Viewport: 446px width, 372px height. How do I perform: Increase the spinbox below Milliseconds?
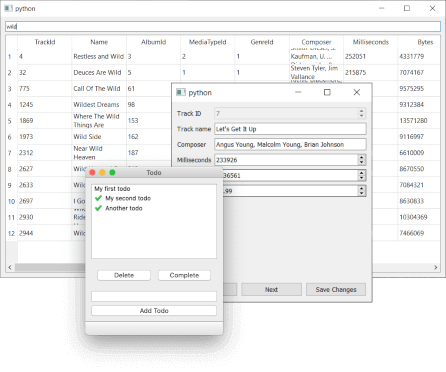tap(362, 173)
